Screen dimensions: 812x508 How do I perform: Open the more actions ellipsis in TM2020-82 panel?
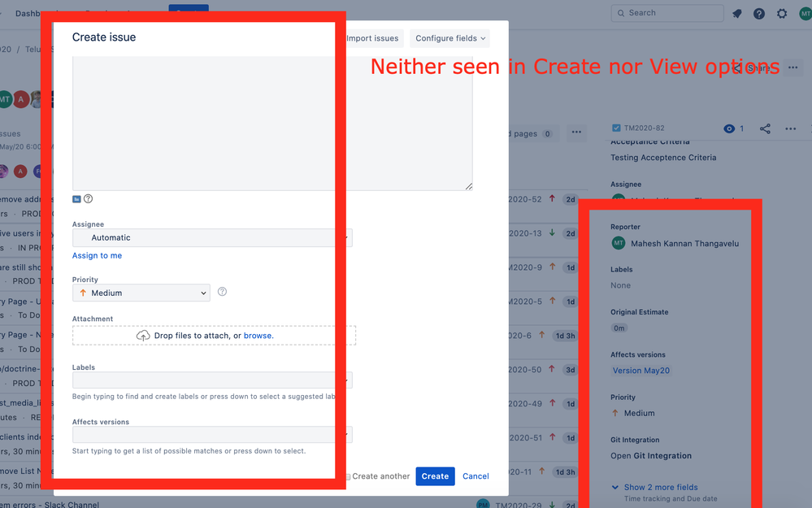tap(790, 128)
